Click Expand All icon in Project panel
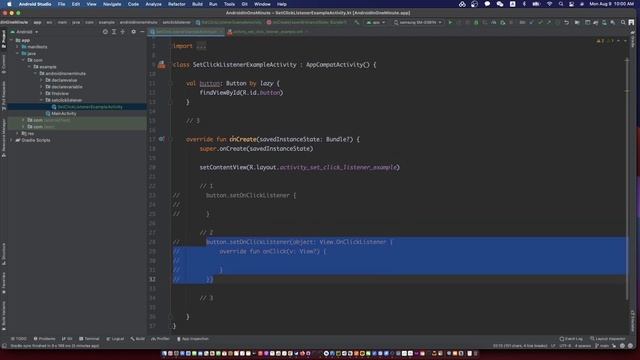This screenshot has width=640, height=360. pos(114,31)
